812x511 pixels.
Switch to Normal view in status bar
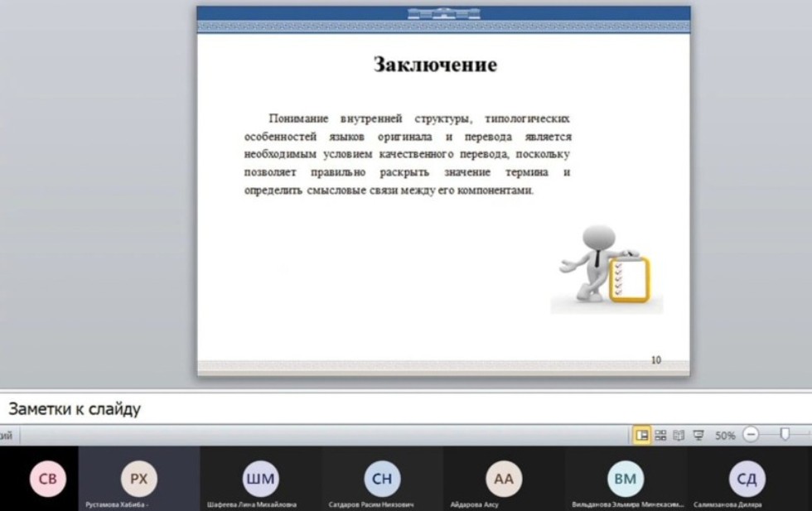click(x=645, y=433)
